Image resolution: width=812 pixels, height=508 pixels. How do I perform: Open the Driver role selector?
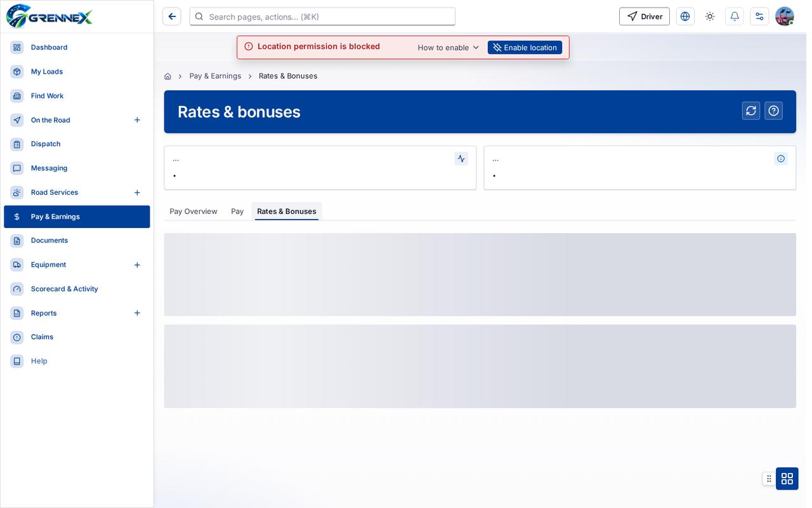[x=645, y=17]
